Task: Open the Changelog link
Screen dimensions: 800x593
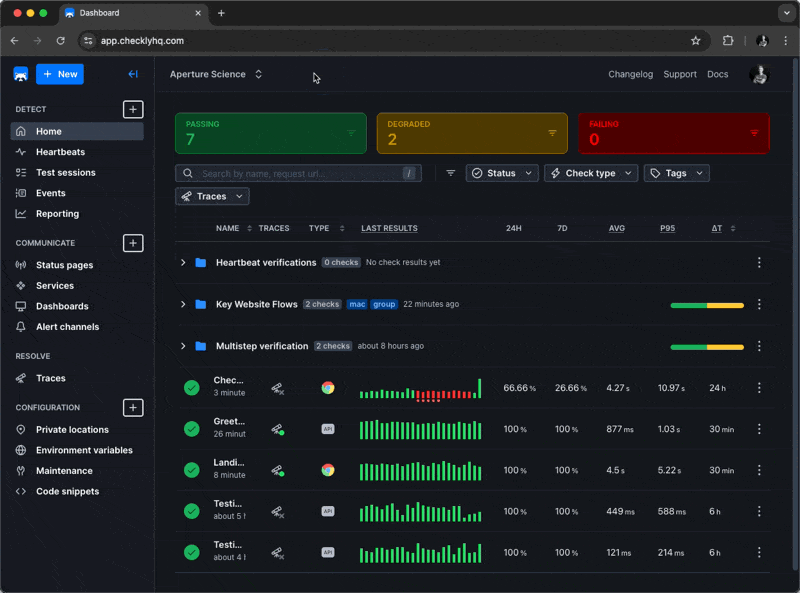Action: [630, 75]
